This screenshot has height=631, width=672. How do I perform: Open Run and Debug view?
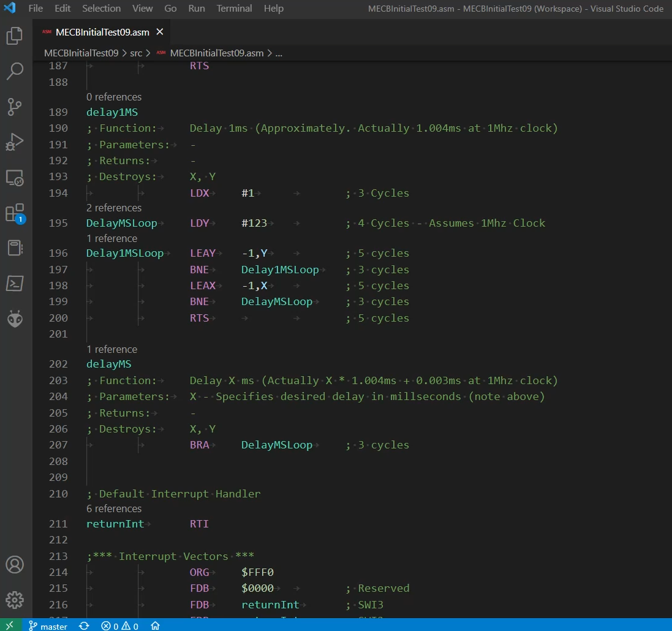pos(15,142)
